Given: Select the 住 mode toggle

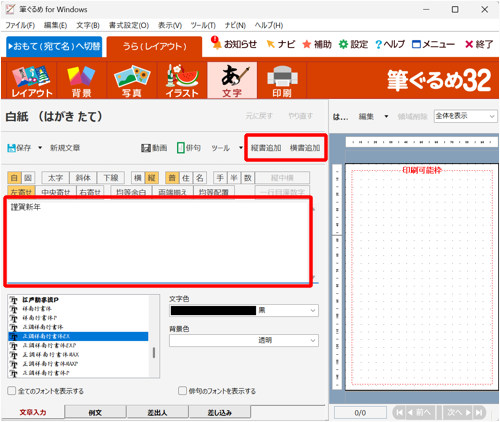Looking at the screenshot, I should [186, 178].
